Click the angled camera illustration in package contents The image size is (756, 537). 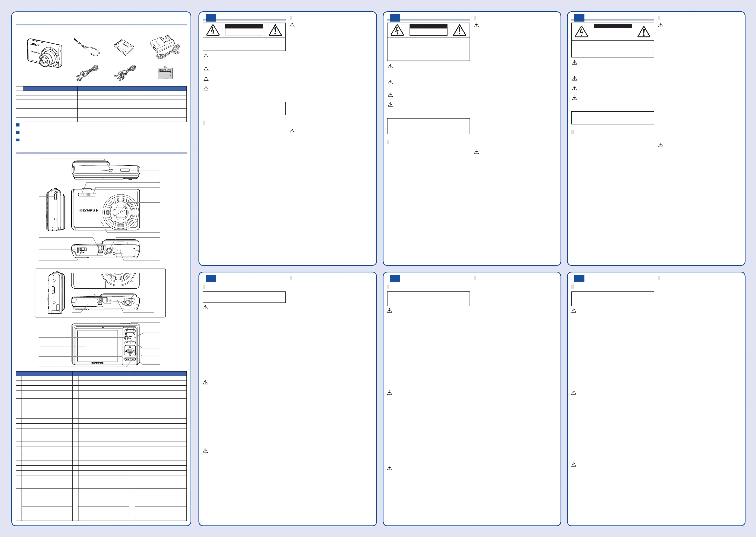tap(44, 53)
